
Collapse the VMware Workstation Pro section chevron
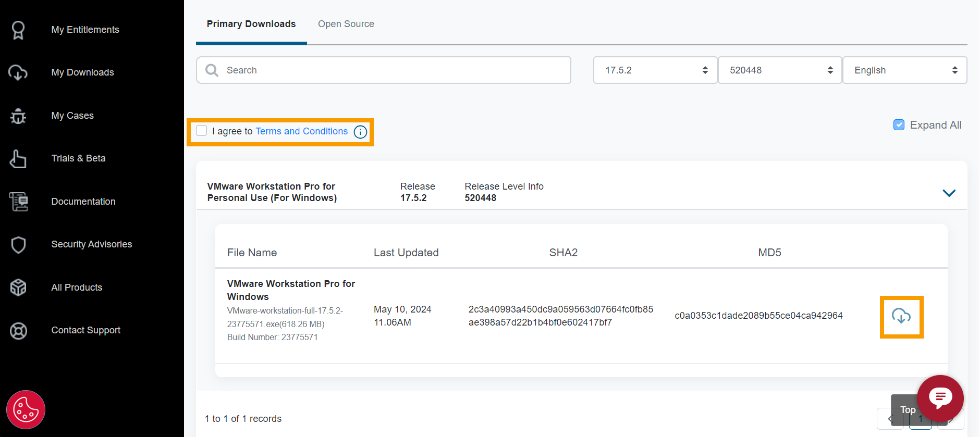pyautogui.click(x=949, y=193)
